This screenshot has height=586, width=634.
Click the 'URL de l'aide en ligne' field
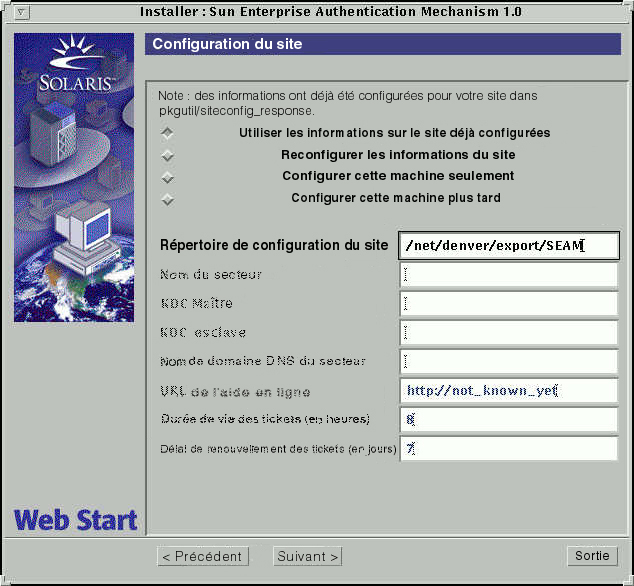click(509, 391)
